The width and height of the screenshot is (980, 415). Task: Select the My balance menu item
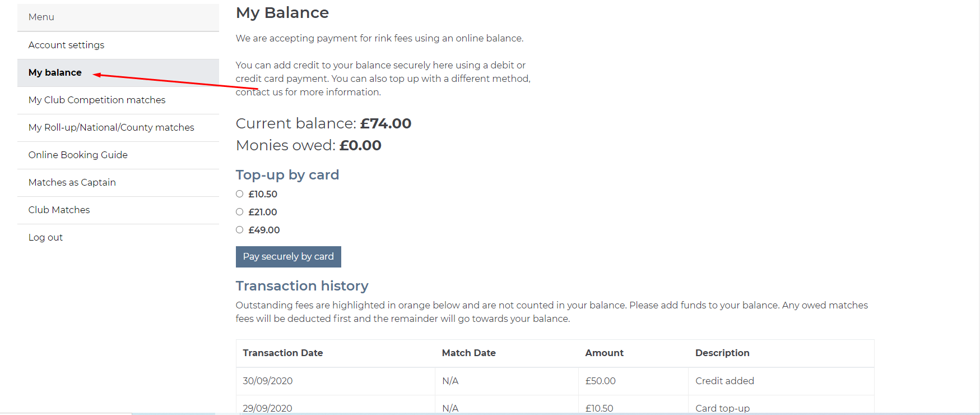[55, 72]
